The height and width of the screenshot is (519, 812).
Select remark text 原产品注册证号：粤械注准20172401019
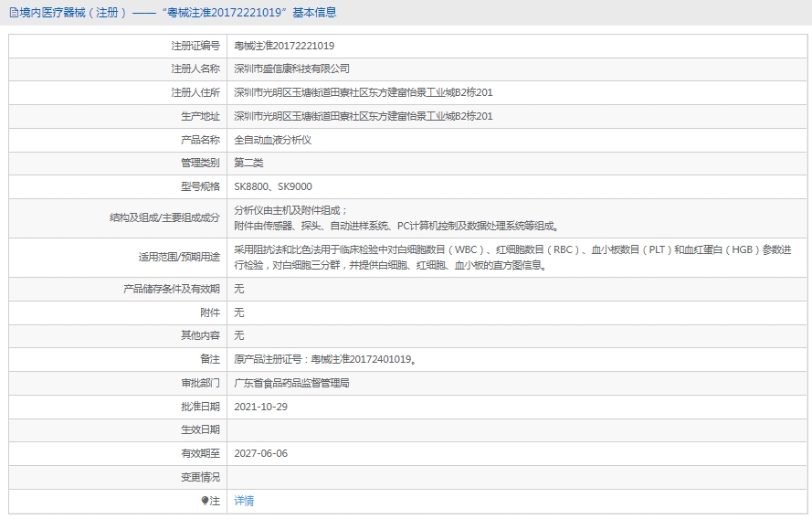click(325, 359)
